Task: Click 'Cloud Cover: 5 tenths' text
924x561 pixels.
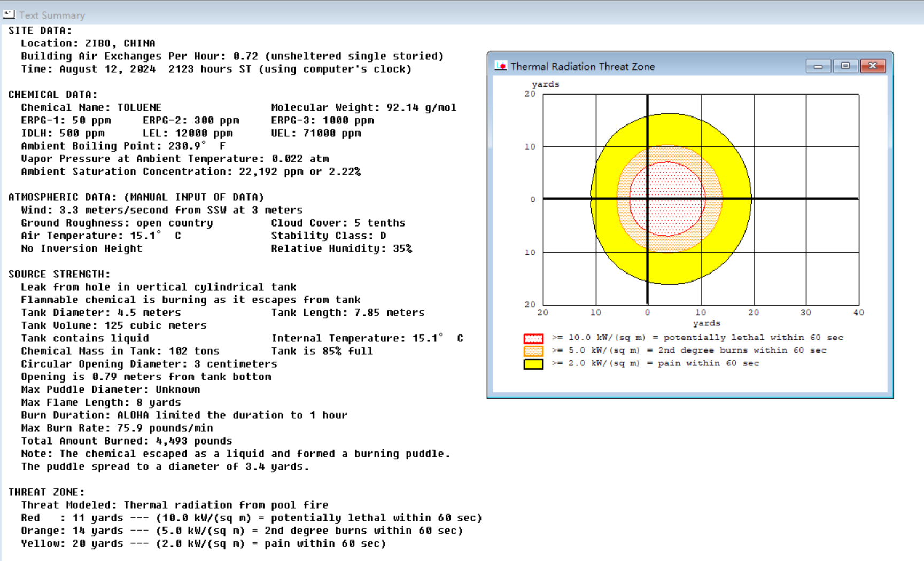Action: 338,223
